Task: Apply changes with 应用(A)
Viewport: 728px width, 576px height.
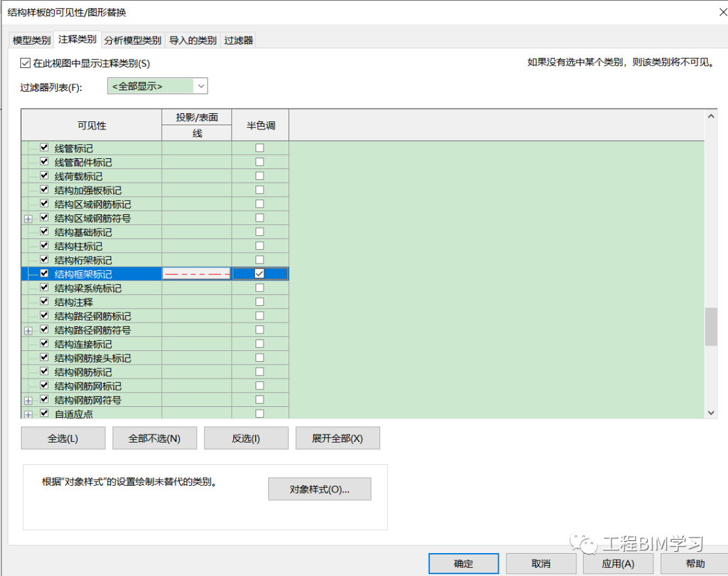Action: (618, 563)
